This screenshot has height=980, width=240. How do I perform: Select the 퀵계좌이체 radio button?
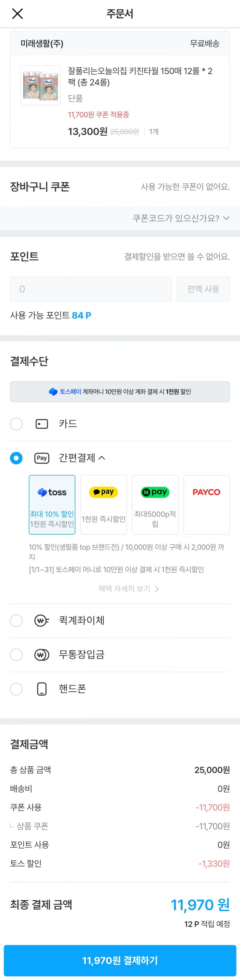[x=16, y=621]
